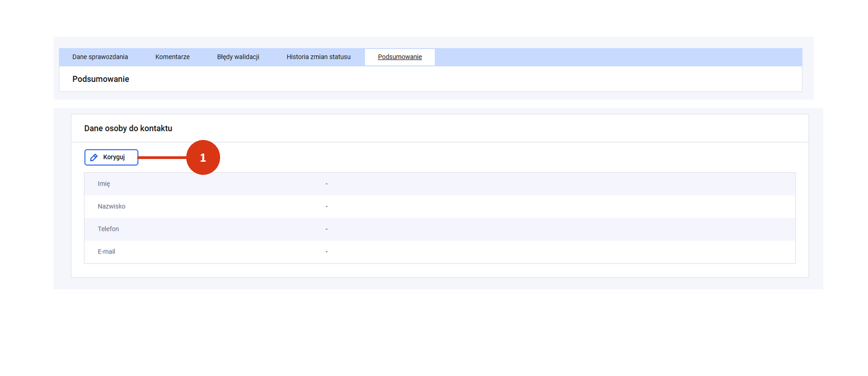Click the empty value beside Nazwisko
Image resolution: width=868 pixels, height=376 pixels.
(x=326, y=207)
